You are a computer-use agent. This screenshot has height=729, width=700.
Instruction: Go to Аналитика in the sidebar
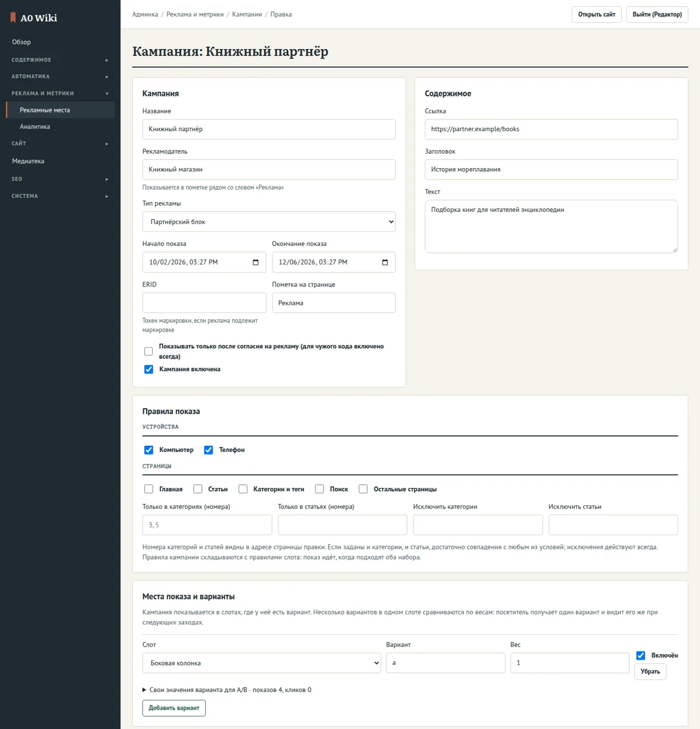[x=60, y=127]
